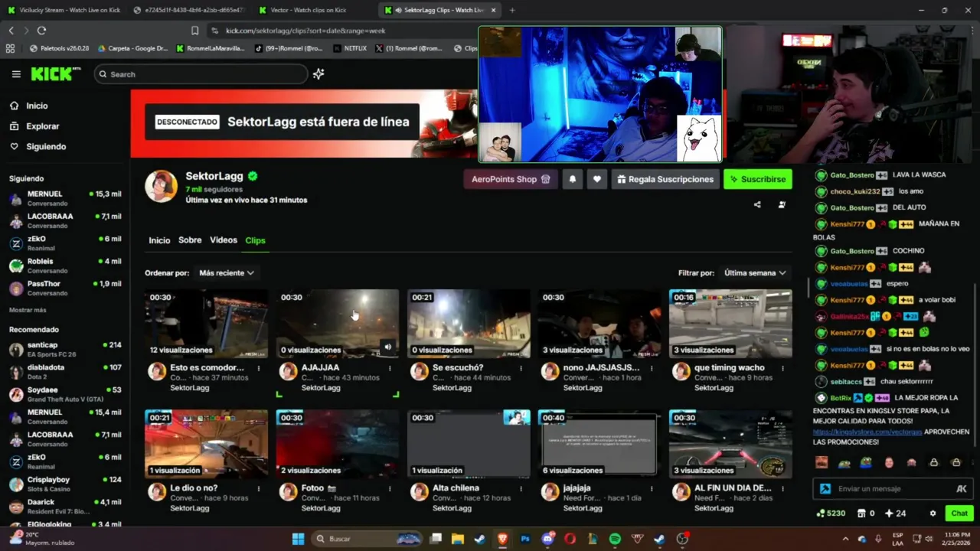Expand Mostrar más in following list

pyautogui.click(x=28, y=310)
